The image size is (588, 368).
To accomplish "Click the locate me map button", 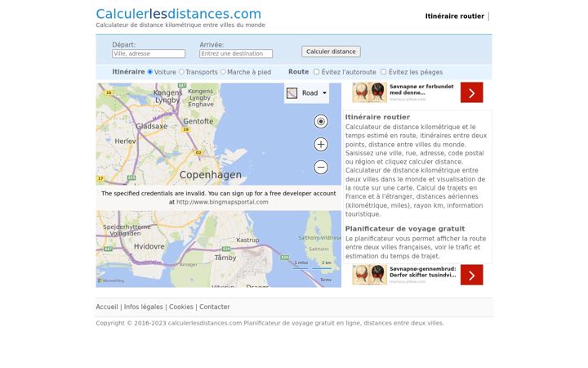I will pos(321,121).
